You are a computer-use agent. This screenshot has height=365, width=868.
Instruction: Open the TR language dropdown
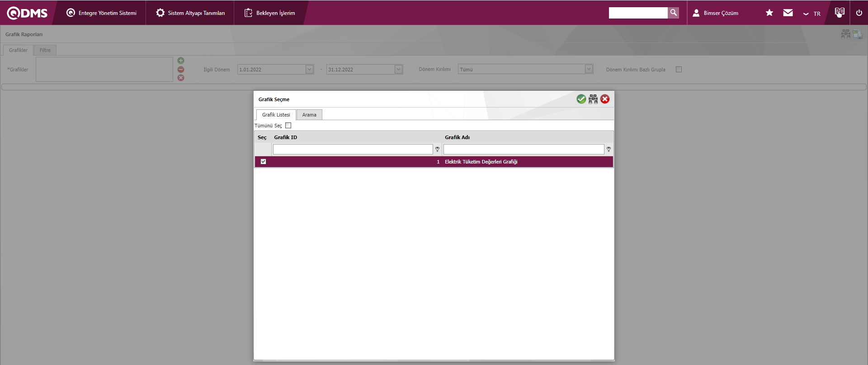[812, 14]
